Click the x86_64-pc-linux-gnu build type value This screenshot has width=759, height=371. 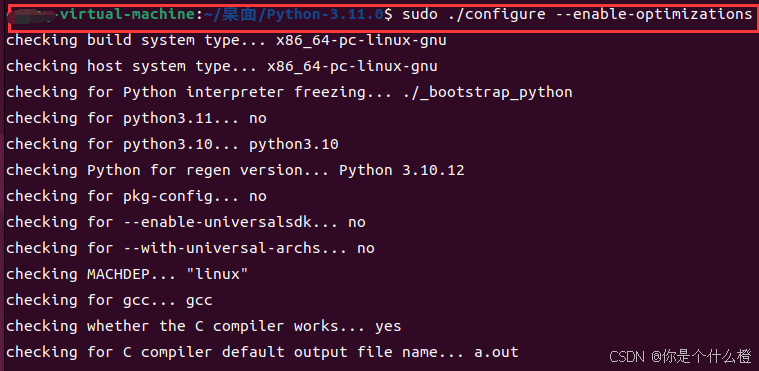pos(361,40)
